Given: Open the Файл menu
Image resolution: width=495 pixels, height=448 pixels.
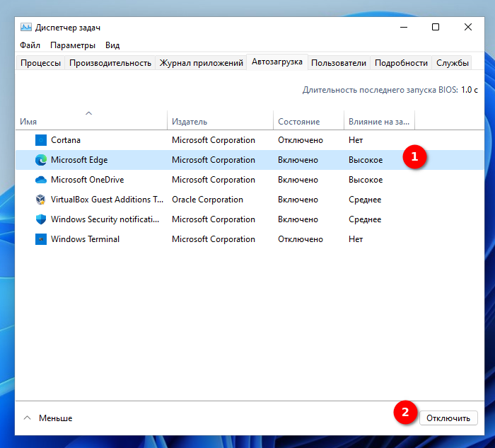Looking at the screenshot, I should click(x=30, y=45).
